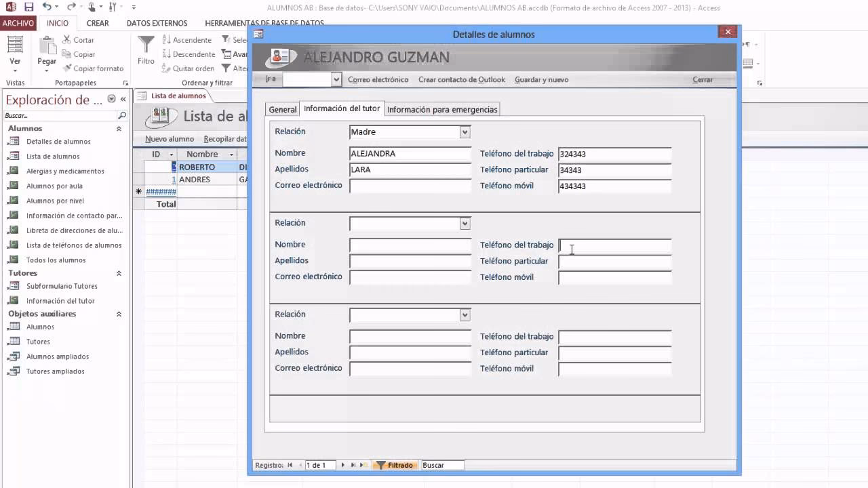Open Alumnos ampliados query

coord(58,357)
